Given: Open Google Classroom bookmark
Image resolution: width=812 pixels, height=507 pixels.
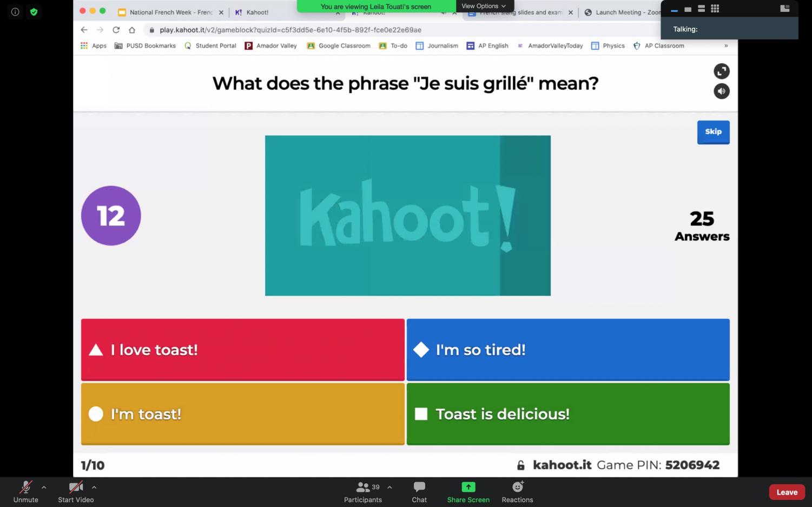Looking at the screenshot, I should 339,46.
